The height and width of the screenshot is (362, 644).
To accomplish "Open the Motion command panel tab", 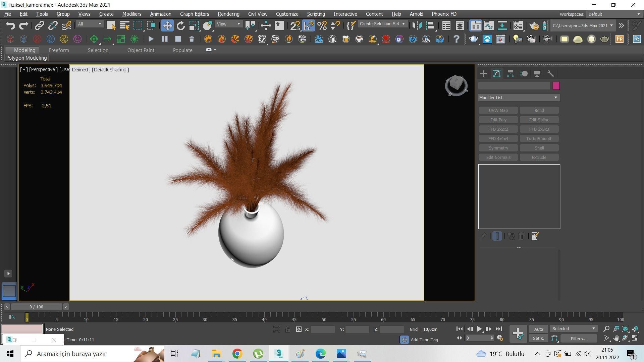I will 524,73.
